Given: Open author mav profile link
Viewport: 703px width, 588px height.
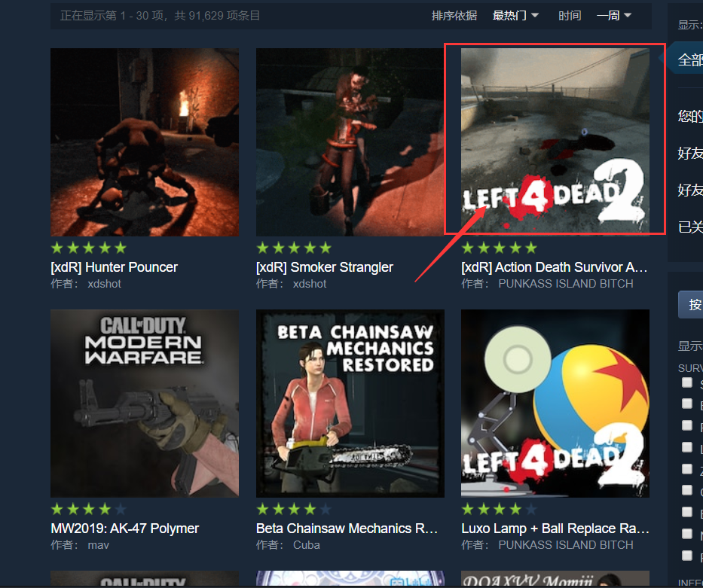Looking at the screenshot, I should point(98,545).
